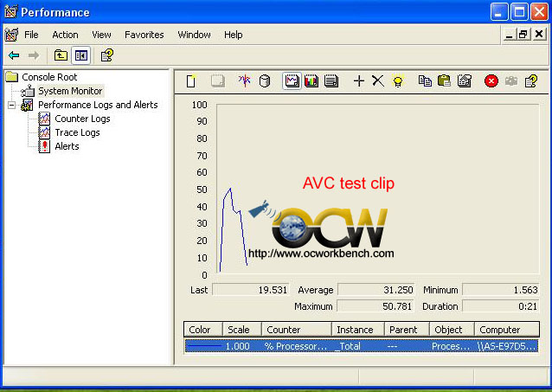Click Paste Counter List icon
Image resolution: width=552 pixels, height=392 pixels.
[444, 81]
